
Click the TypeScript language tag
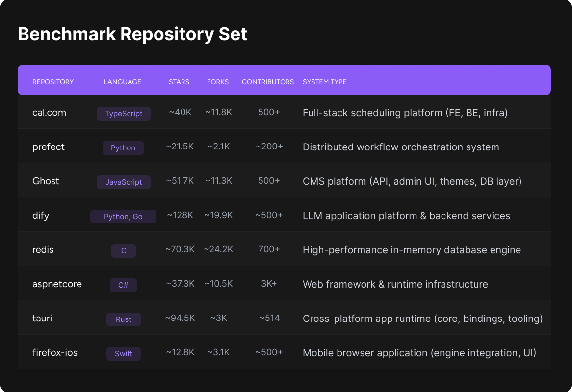pyautogui.click(x=124, y=114)
